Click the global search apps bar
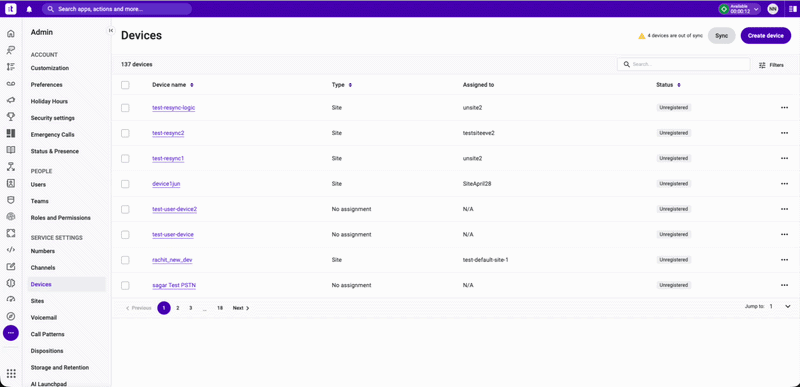The height and width of the screenshot is (387, 800). pyautogui.click(x=117, y=9)
